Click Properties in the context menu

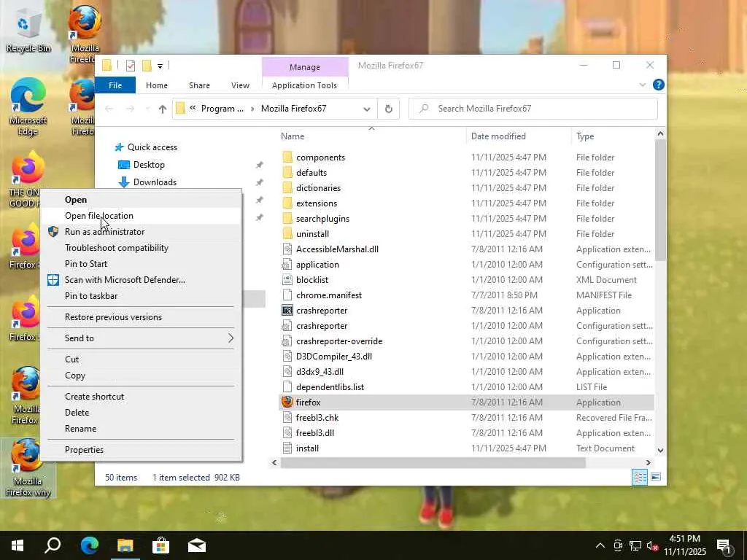141,449
